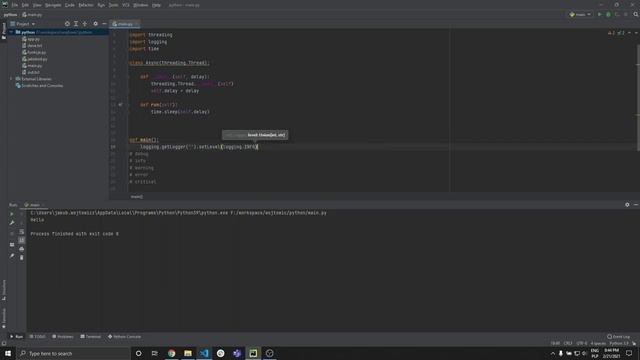This screenshot has width=640, height=360.
Task: Click green Run button in top toolbar
Action: 600,14
